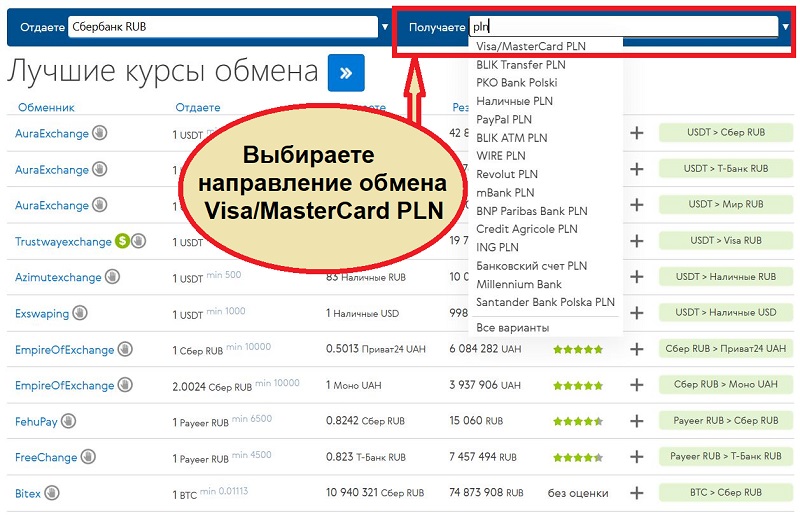Screen dimensions: 800x516
Task: Click the Получаете search field with pln
Action: click(x=623, y=27)
